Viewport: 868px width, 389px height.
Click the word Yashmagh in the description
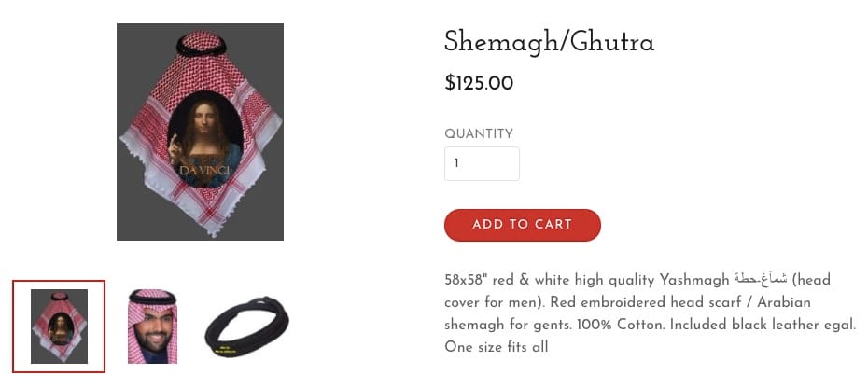coord(694,281)
